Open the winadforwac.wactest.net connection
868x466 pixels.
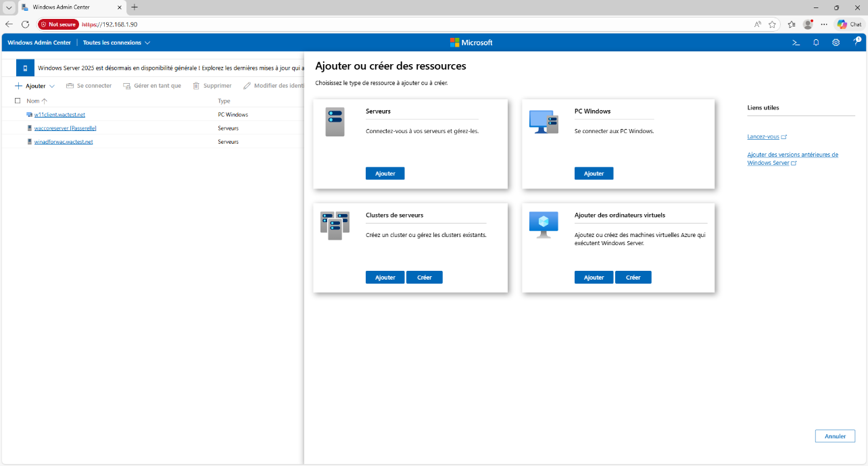tap(64, 142)
